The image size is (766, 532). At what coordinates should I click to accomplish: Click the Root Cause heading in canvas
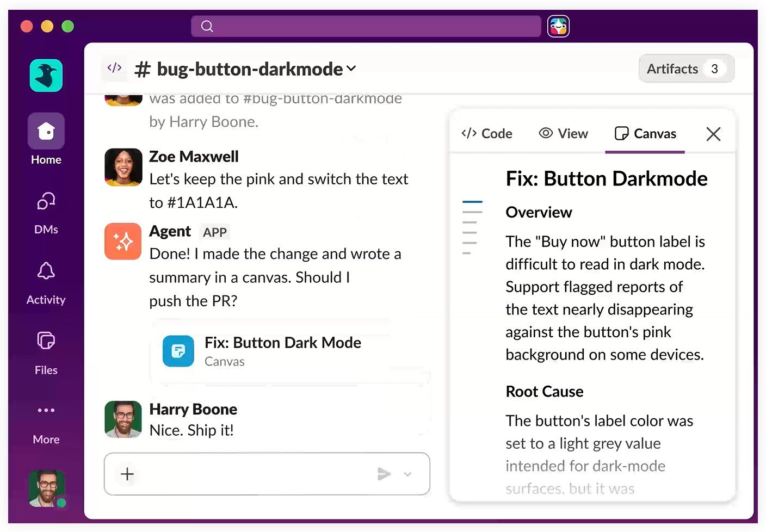tap(545, 392)
